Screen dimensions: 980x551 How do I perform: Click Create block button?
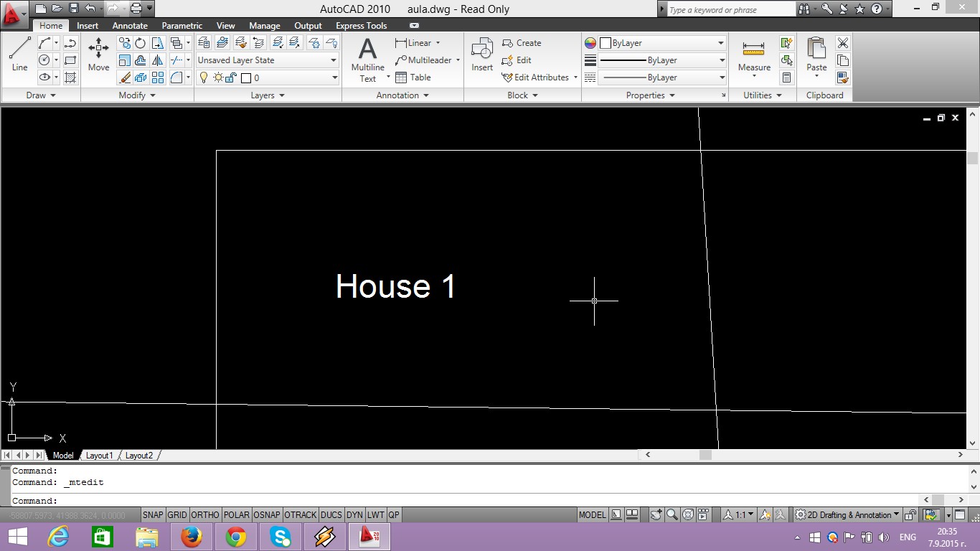click(x=522, y=43)
